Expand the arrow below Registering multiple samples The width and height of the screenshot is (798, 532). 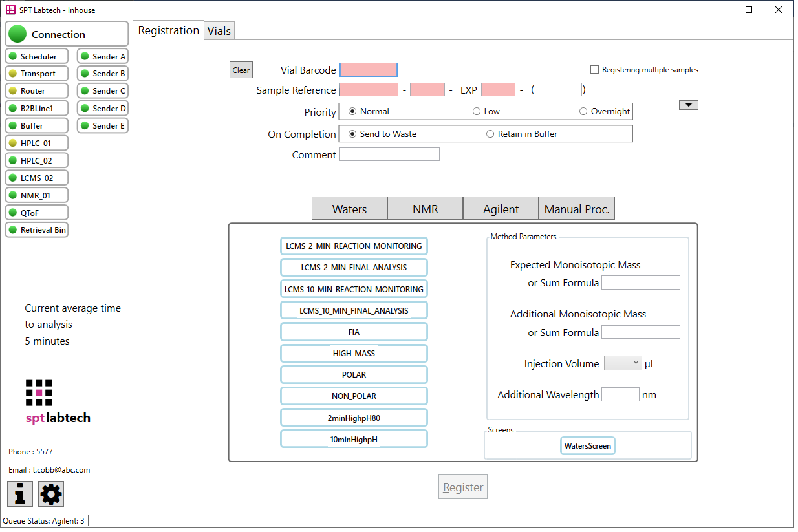click(688, 104)
